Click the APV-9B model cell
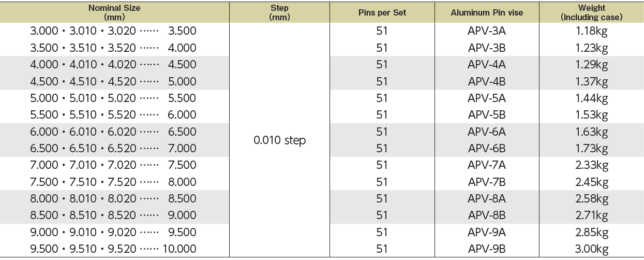 (x=487, y=249)
